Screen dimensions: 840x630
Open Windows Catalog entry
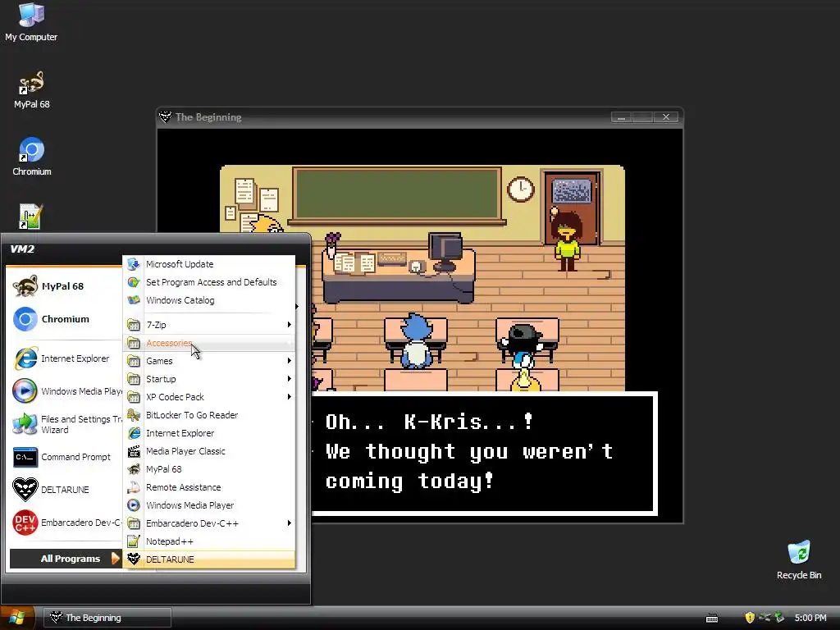point(209,300)
